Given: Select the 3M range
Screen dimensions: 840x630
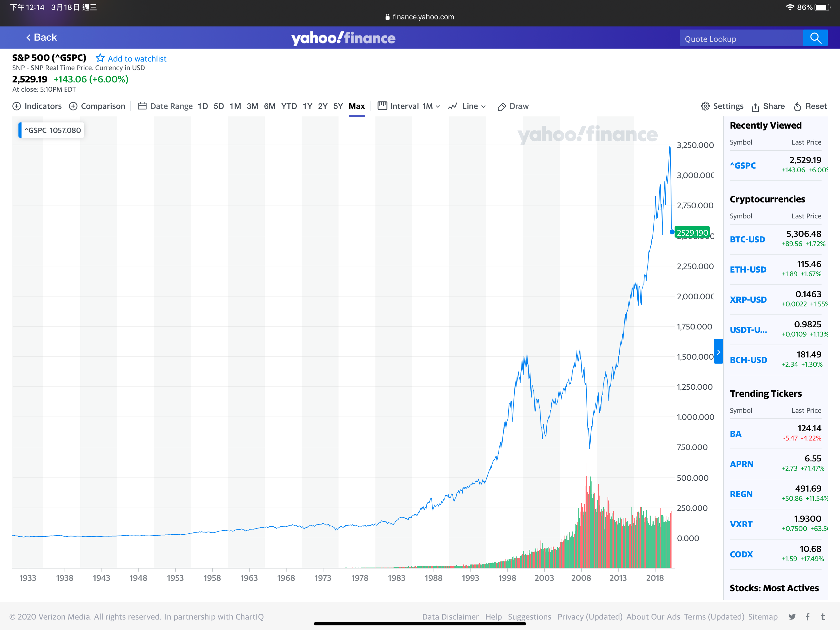Looking at the screenshot, I should 252,106.
